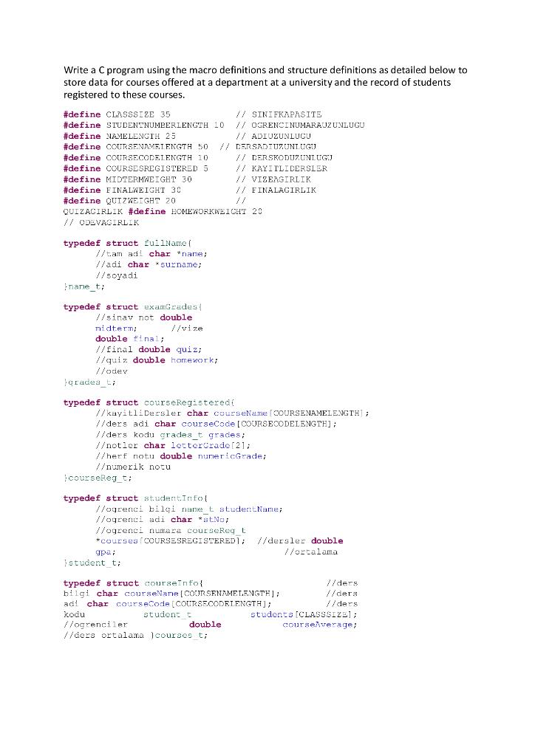Click the 'QUIZWEIGHT 20' macro definition

141,201
